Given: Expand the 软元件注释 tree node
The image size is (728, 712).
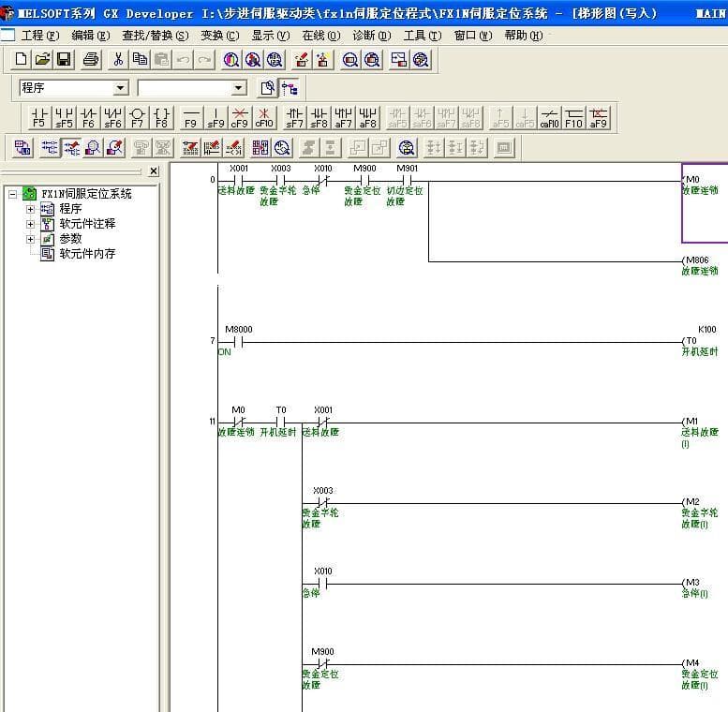Looking at the screenshot, I should coord(30,224).
